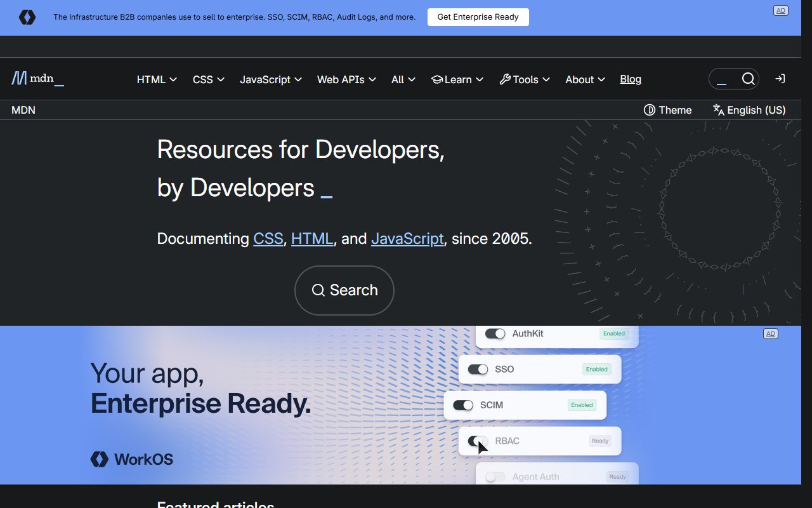
Task: Toggle the SCIM switch in the ad
Action: tap(464, 405)
